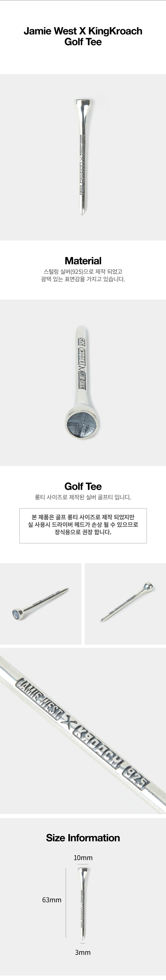Select the 롱티 사이즈로 제작된 description line
The image size is (166, 980).
coord(83,497)
